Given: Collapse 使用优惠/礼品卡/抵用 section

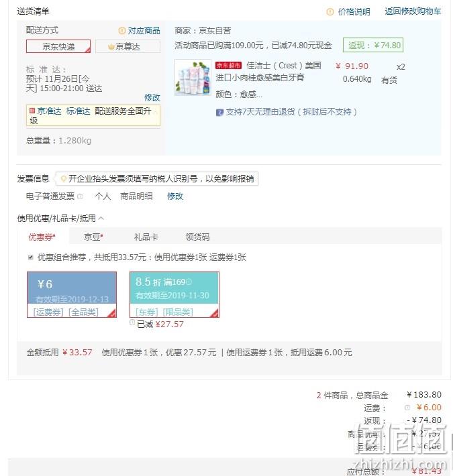Looking at the screenshot, I should coord(101,219).
